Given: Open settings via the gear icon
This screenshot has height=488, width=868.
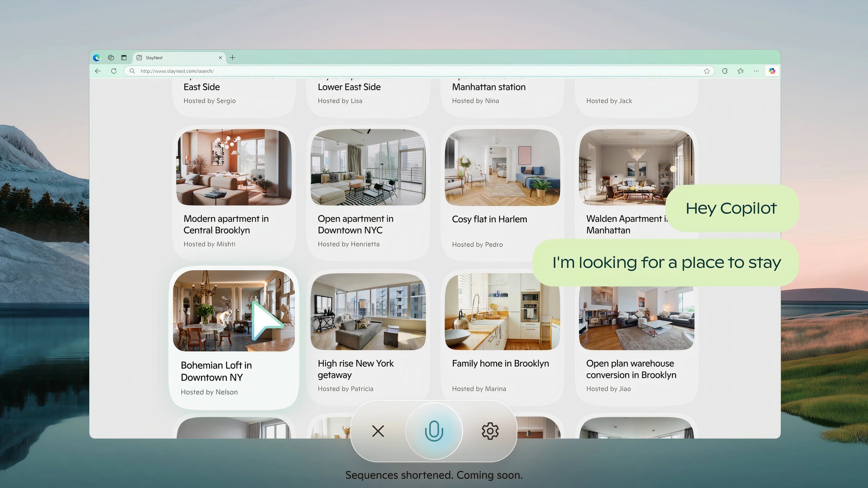Looking at the screenshot, I should coord(490,431).
